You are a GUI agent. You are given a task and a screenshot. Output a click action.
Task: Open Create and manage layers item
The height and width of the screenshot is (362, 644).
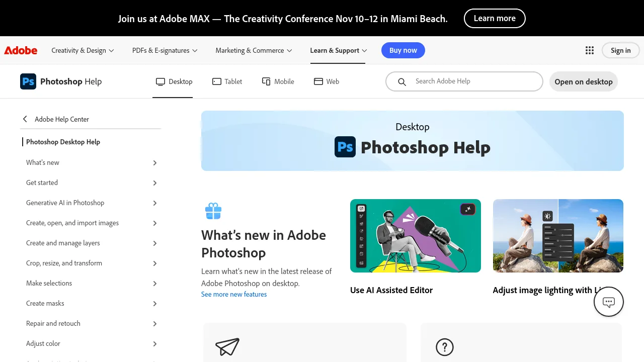[x=63, y=243]
